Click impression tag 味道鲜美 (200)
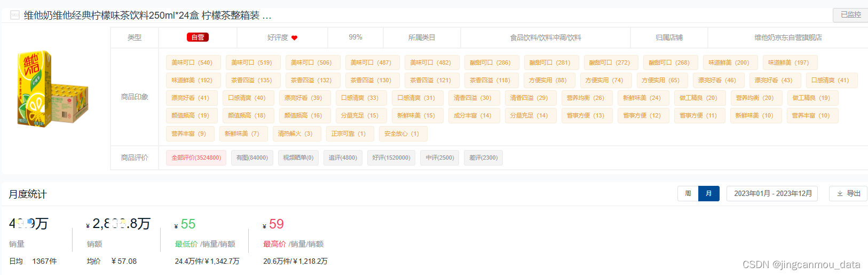 730,62
